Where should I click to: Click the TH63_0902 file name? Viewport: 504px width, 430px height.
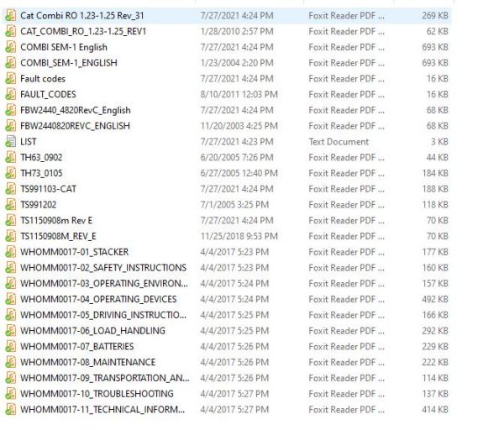(x=41, y=157)
